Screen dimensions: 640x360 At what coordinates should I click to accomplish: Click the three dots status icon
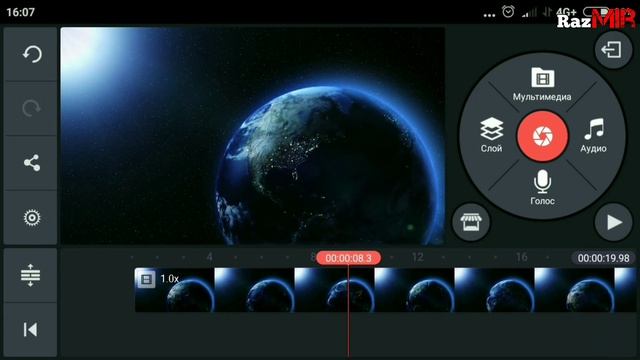click(x=489, y=15)
